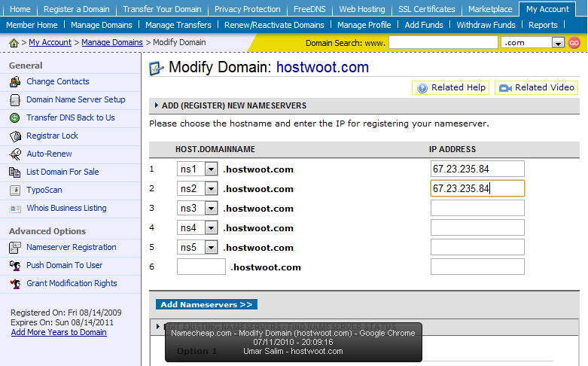Image resolution: width=588 pixels, height=366 pixels.
Task: Go to Reports submenu
Action: (x=543, y=25)
